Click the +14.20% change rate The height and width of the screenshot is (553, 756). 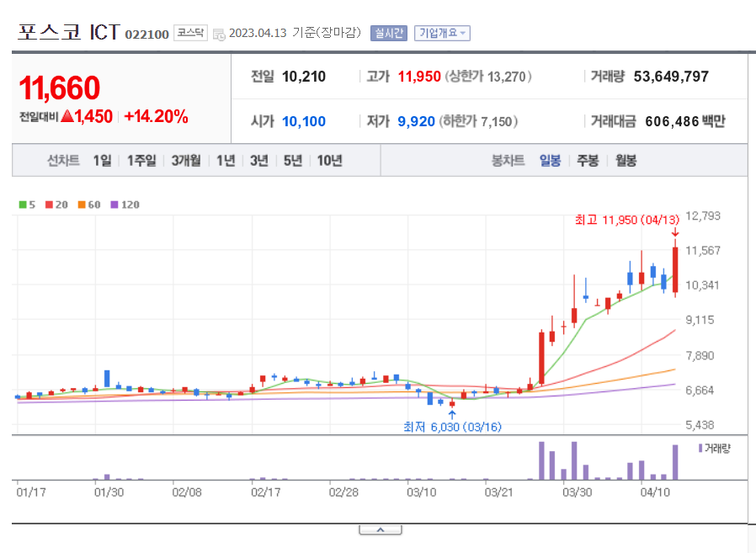(156, 117)
